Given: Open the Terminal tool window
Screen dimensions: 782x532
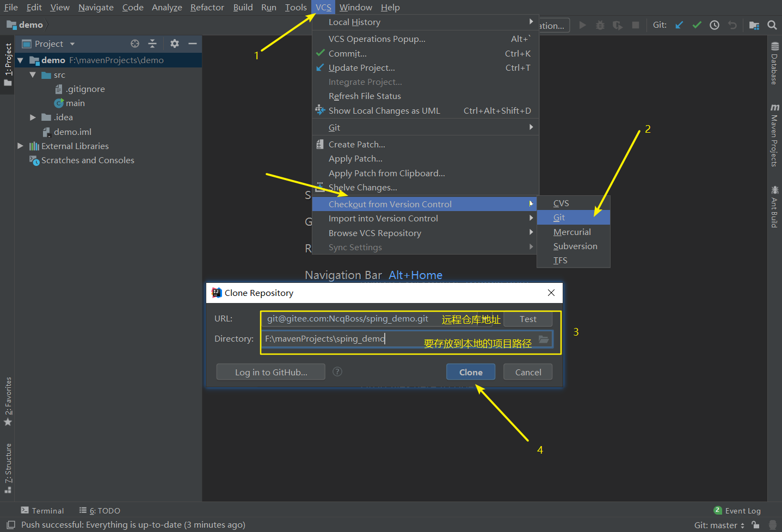Looking at the screenshot, I should click(42, 511).
